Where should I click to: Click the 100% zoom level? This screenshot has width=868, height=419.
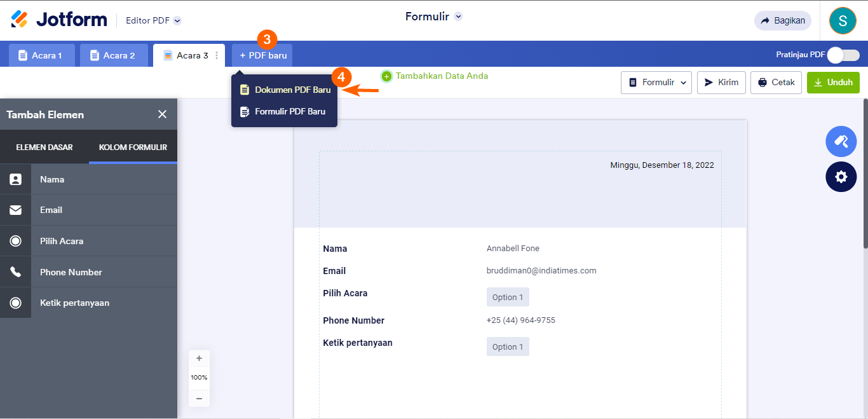[x=199, y=378]
